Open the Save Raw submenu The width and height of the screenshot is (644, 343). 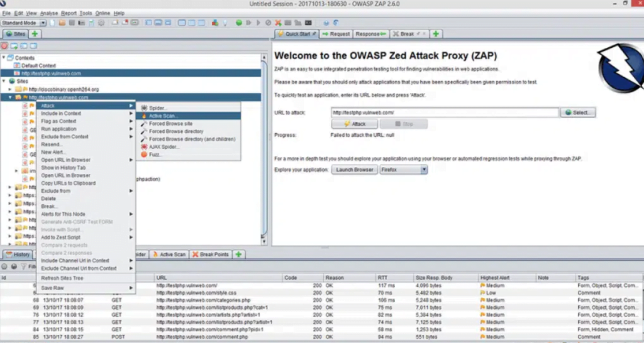coord(86,288)
